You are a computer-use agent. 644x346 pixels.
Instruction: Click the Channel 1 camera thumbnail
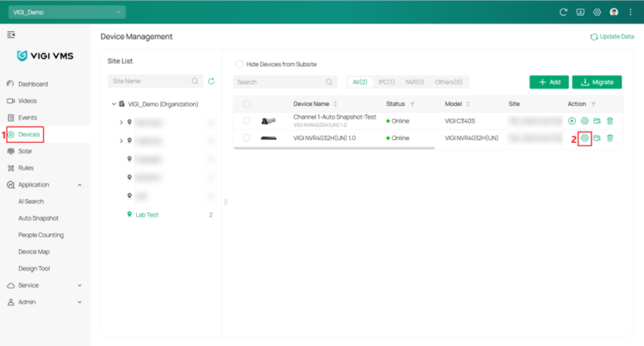coord(269,120)
